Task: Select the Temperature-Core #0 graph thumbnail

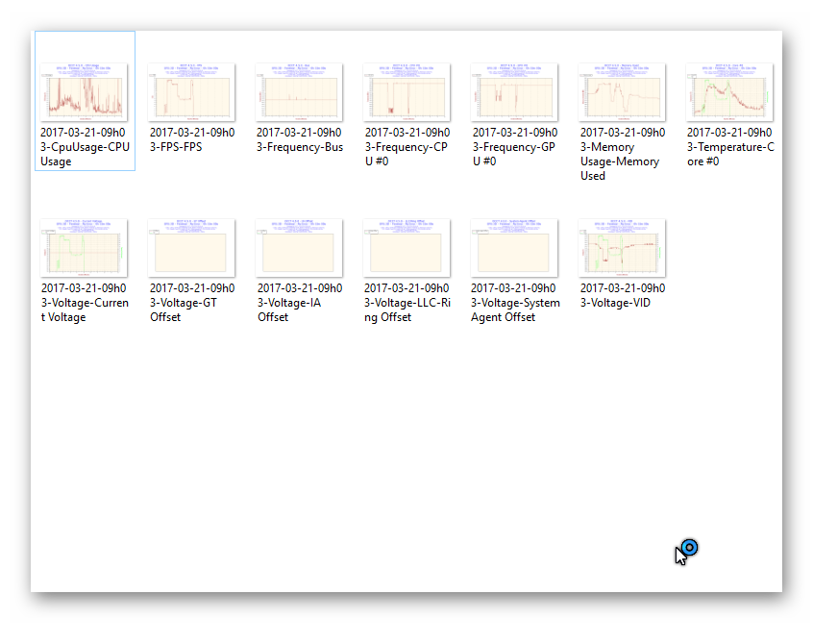Action: coord(729,93)
